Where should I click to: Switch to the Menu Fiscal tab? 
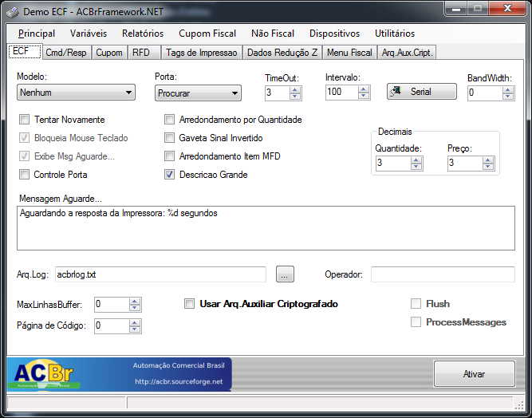pyautogui.click(x=349, y=53)
